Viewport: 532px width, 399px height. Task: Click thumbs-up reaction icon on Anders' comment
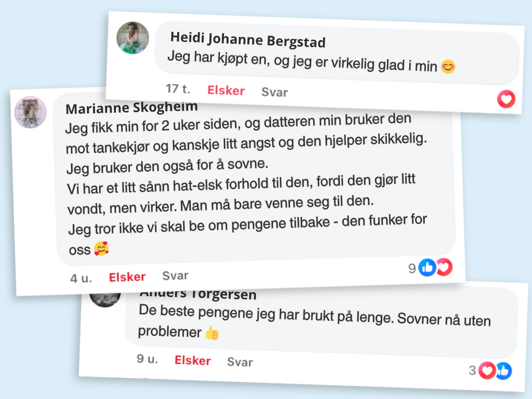[503, 371]
